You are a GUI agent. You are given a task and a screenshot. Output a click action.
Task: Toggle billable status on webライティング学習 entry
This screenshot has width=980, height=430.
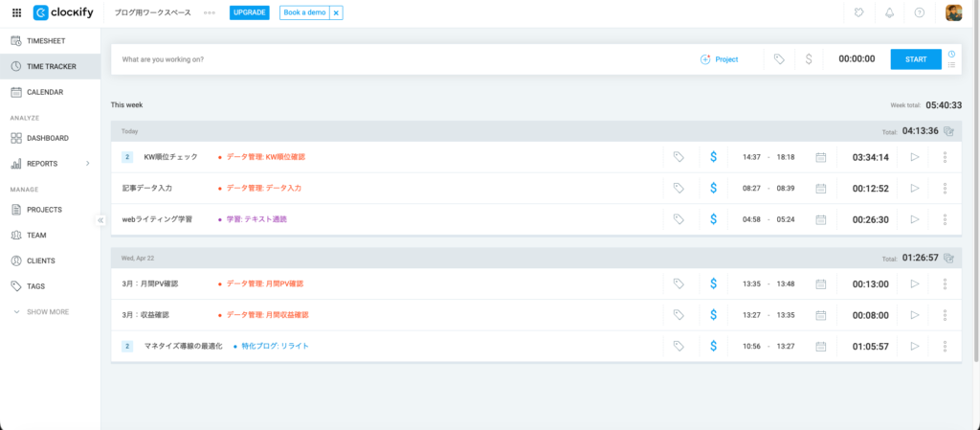pos(713,219)
